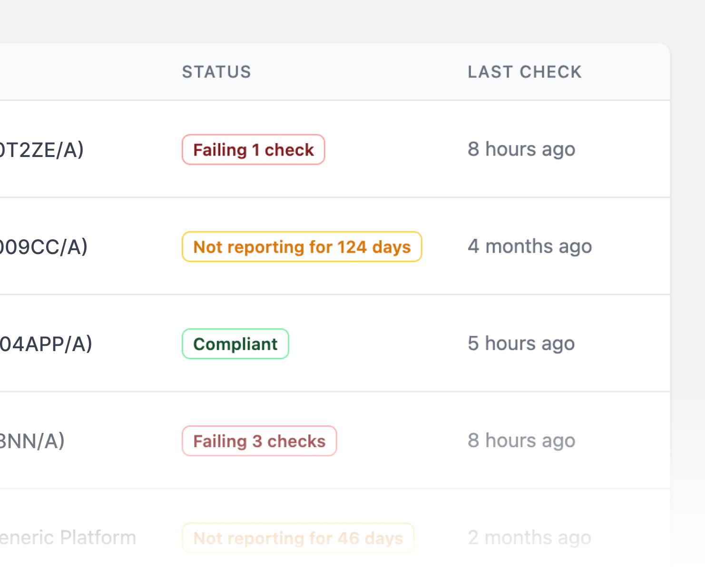This screenshot has height=588, width=705.
Task: Open the device name ending in BNN/A)
Action: pos(32,441)
